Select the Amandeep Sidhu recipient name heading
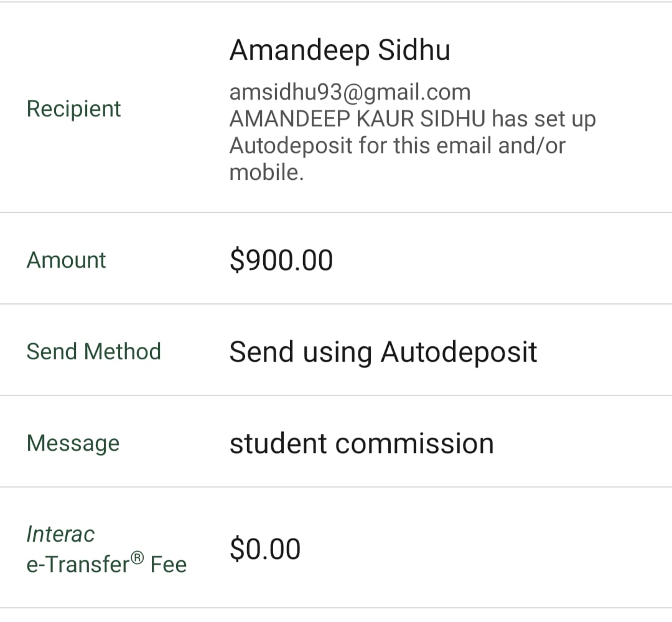The width and height of the screenshot is (672, 622). [x=340, y=50]
